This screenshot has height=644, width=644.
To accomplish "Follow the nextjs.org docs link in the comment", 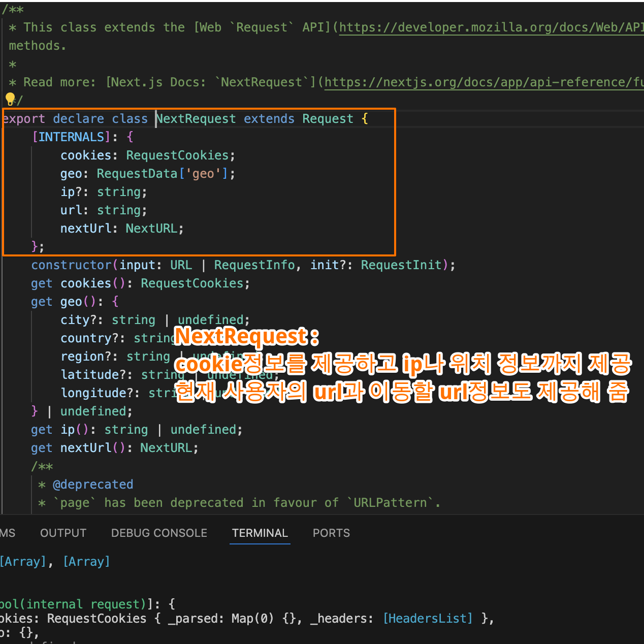I will pyautogui.click(x=484, y=82).
